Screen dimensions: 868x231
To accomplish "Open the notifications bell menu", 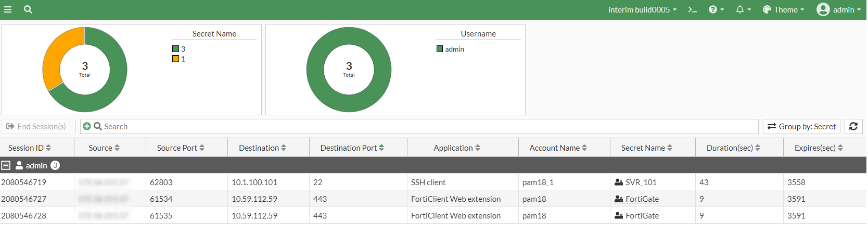I will click(x=743, y=9).
